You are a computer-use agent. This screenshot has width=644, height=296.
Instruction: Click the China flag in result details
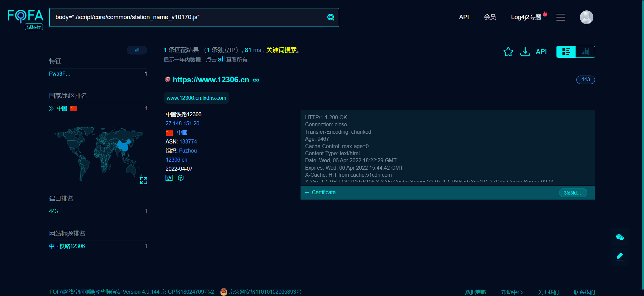coord(169,133)
